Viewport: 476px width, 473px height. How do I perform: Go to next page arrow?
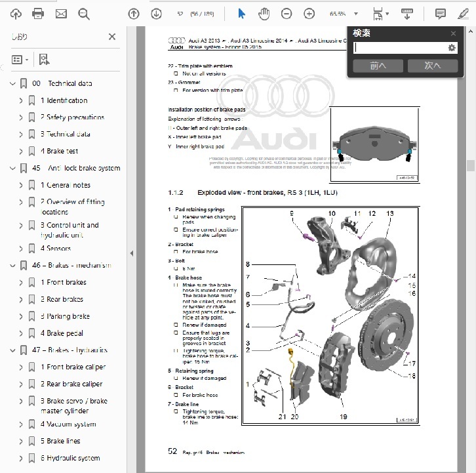point(156,14)
